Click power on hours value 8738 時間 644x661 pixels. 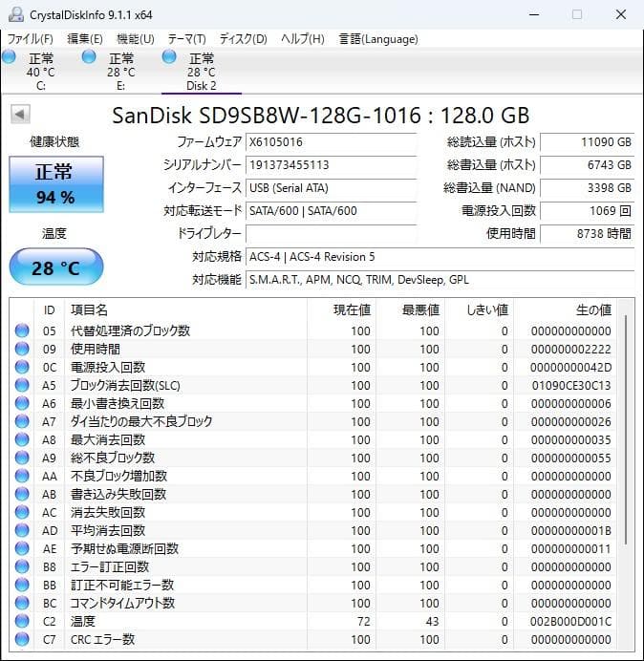point(587,233)
